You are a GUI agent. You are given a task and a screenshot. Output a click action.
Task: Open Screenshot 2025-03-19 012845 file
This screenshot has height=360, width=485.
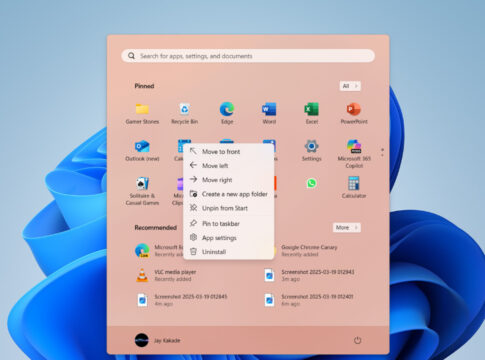click(182, 300)
